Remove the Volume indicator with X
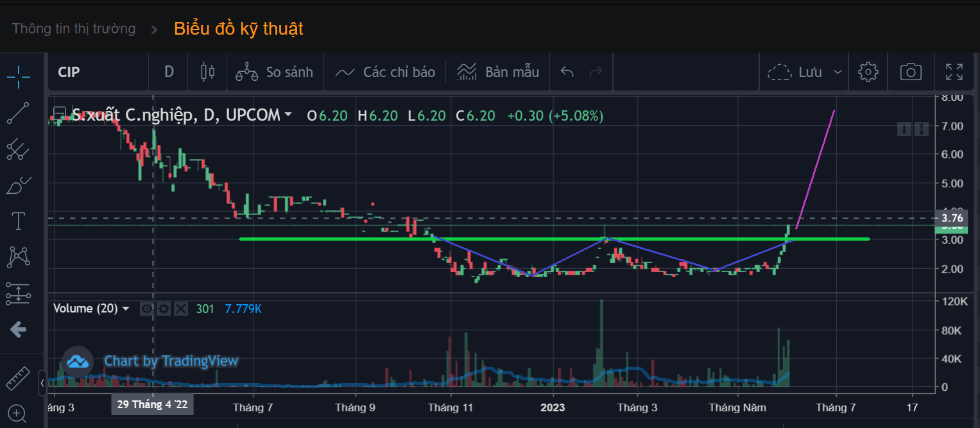 182,309
